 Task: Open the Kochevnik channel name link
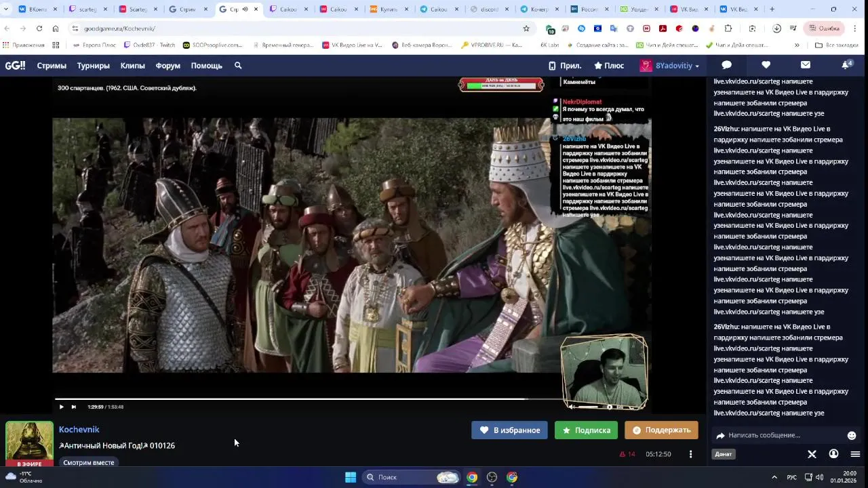[x=79, y=429]
